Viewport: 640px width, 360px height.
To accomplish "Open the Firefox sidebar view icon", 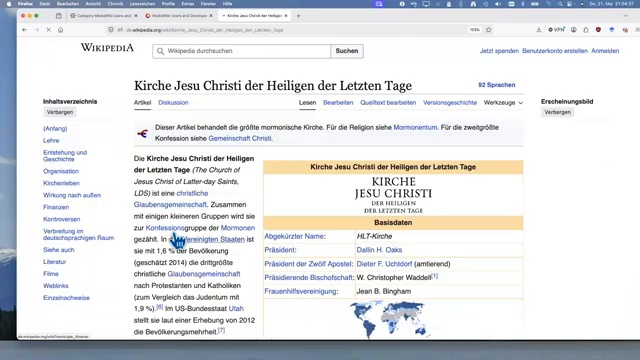I will pyautogui.click(x=58, y=16).
